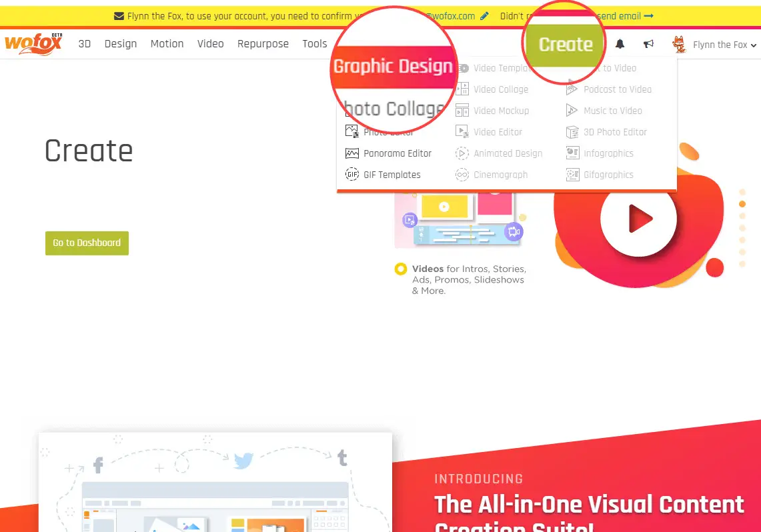Click the Music to Video icon
Screen dimensions: 761x532
click(x=572, y=111)
